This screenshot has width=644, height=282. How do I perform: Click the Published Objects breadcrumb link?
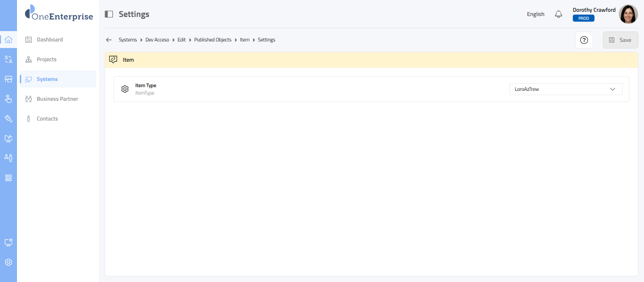(x=213, y=40)
